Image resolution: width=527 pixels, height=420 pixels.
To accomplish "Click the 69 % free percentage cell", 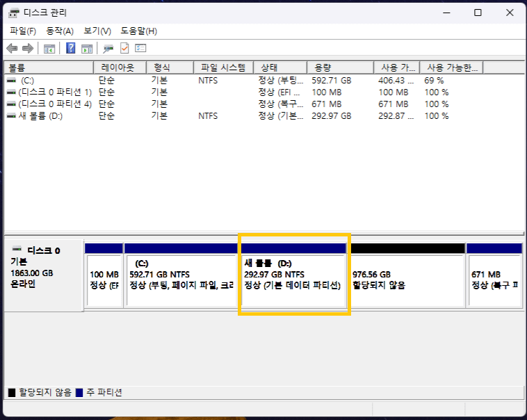I will point(434,81).
